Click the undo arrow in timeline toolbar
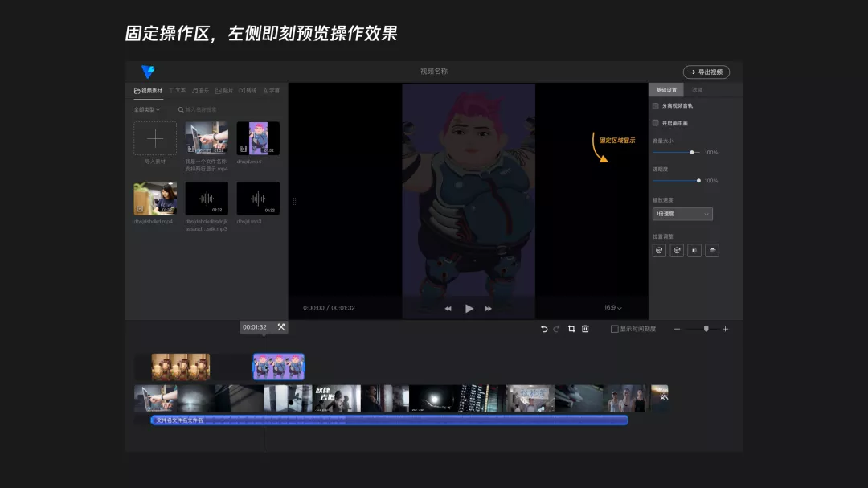Screen dimensions: 868x488 544,329
